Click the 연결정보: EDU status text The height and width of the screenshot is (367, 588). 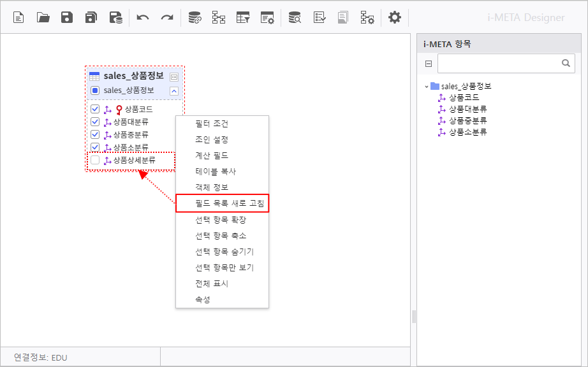[x=41, y=357]
